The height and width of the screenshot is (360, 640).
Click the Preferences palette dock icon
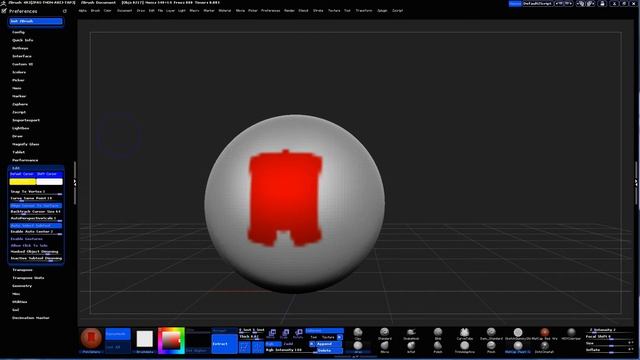click(64, 11)
